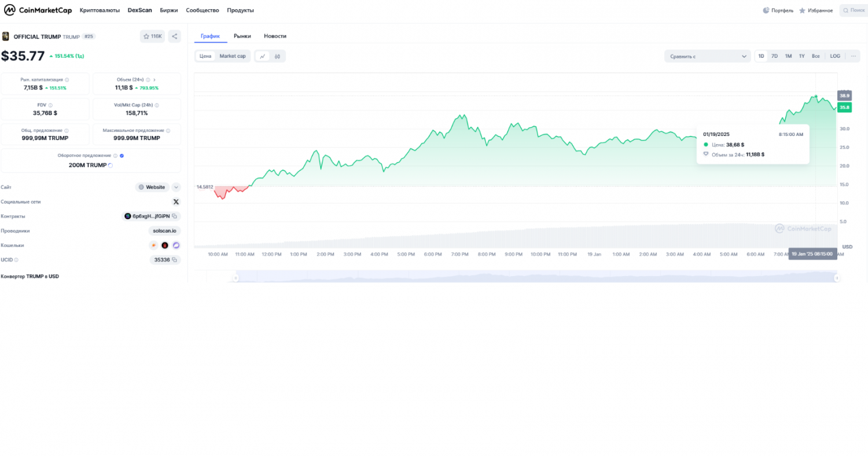Click the 7,15B $ market cap value
The image size is (868, 456).
point(33,88)
